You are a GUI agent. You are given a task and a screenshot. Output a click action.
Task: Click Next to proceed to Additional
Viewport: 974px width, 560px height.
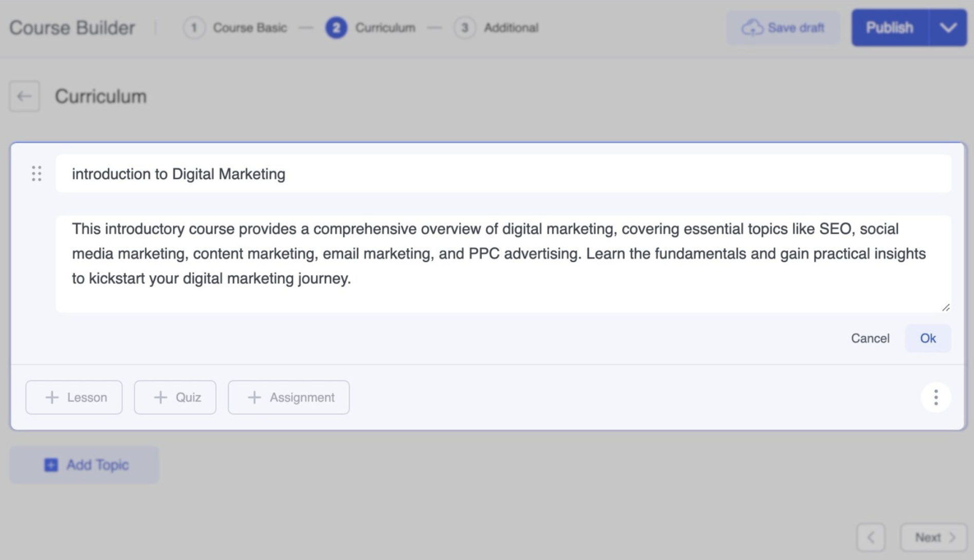tap(933, 537)
